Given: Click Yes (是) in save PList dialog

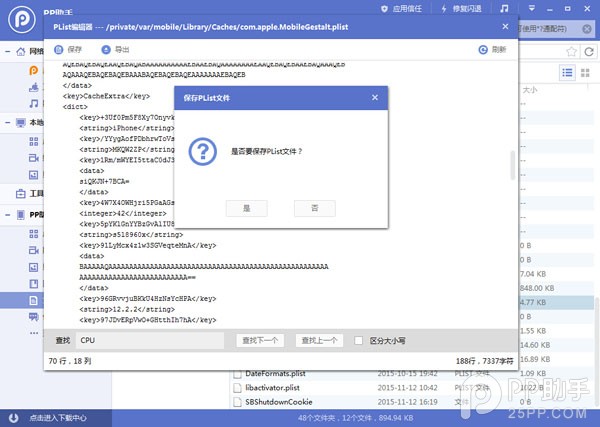Looking at the screenshot, I should point(246,208).
